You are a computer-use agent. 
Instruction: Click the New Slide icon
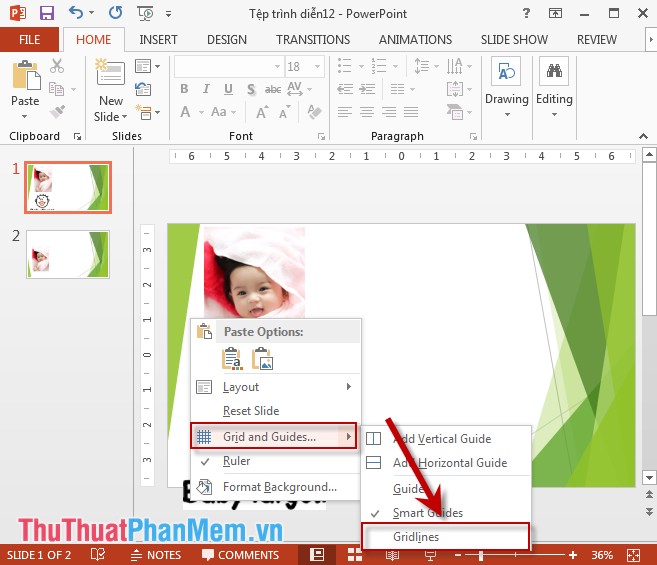(110, 72)
